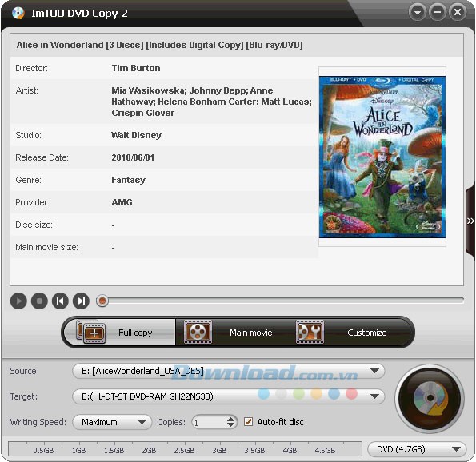
Task: Switch to Customize mode
Action: point(352,333)
